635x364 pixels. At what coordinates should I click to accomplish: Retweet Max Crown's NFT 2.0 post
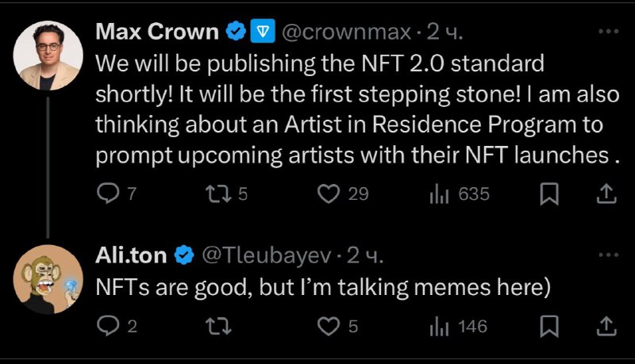219,193
